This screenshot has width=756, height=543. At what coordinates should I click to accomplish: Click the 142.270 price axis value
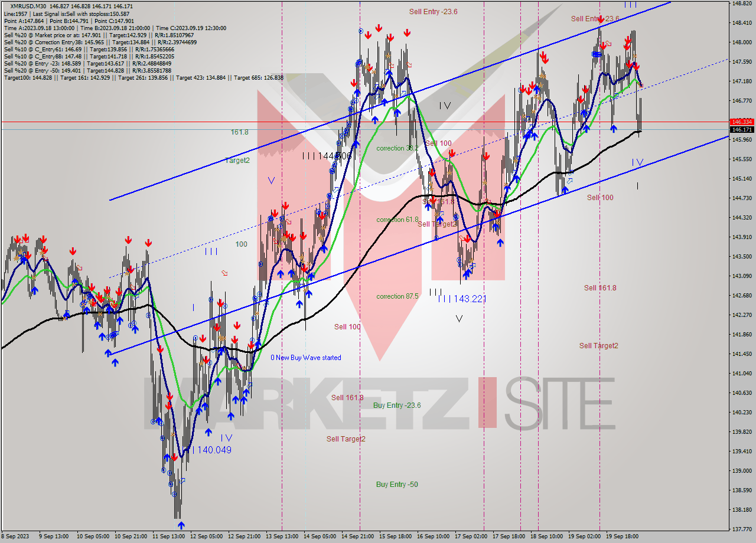click(742, 315)
